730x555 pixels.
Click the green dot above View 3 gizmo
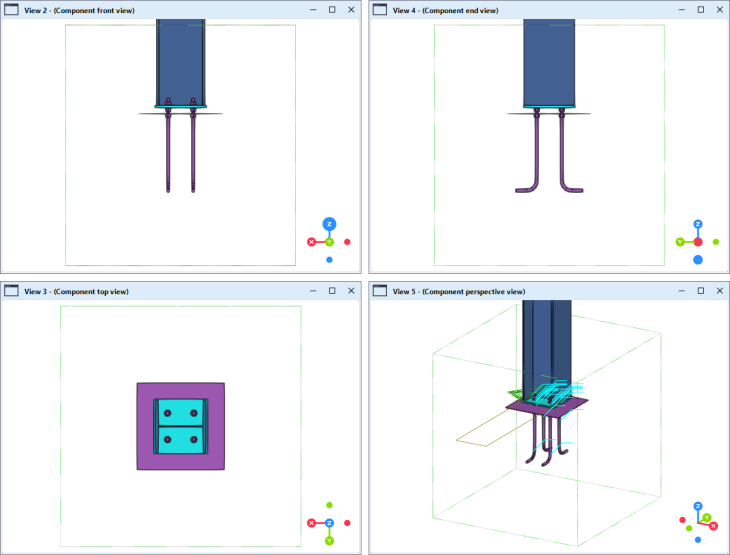[x=330, y=505]
